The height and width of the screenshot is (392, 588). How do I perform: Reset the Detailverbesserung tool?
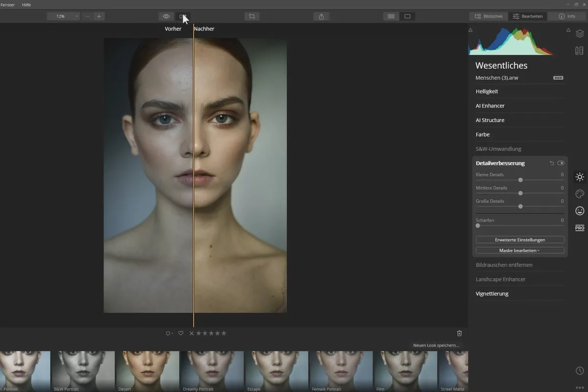[552, 163]
